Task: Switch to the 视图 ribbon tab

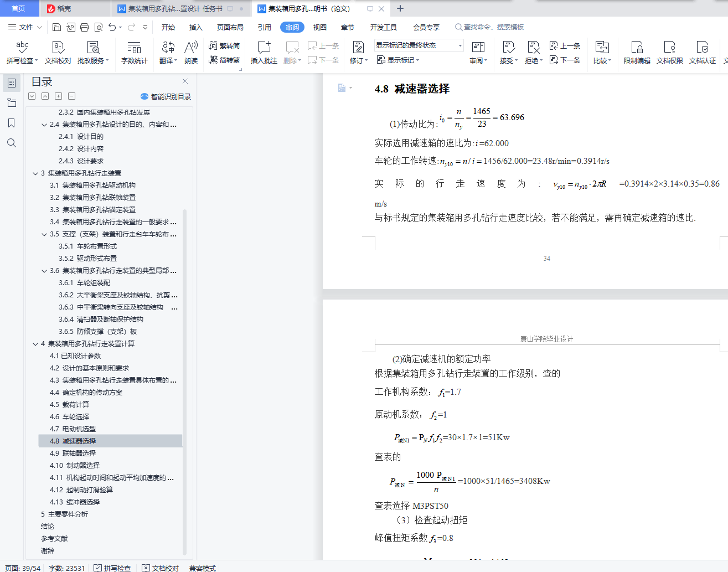Action: pyautogui.click(x=320, y=27)
